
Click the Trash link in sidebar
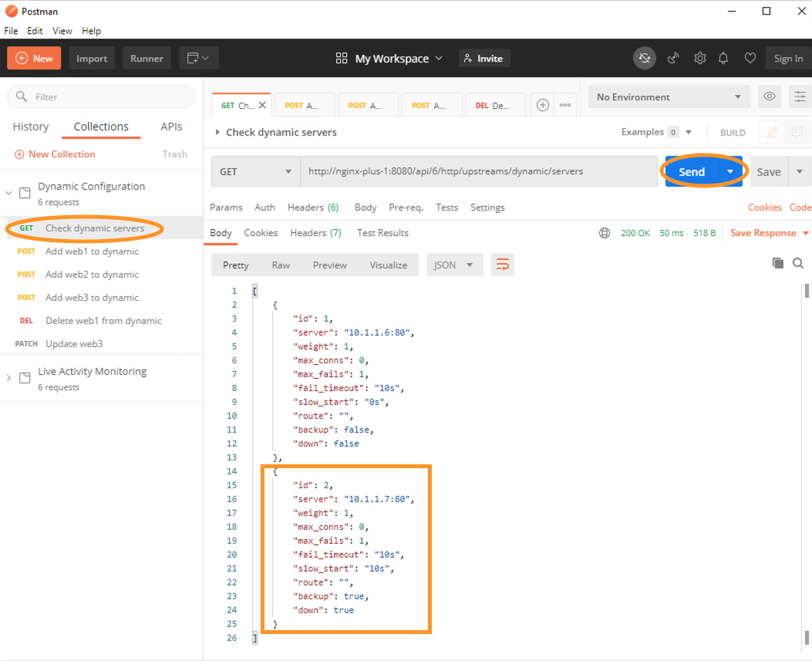pyautogui.click(x=174, y=154)
